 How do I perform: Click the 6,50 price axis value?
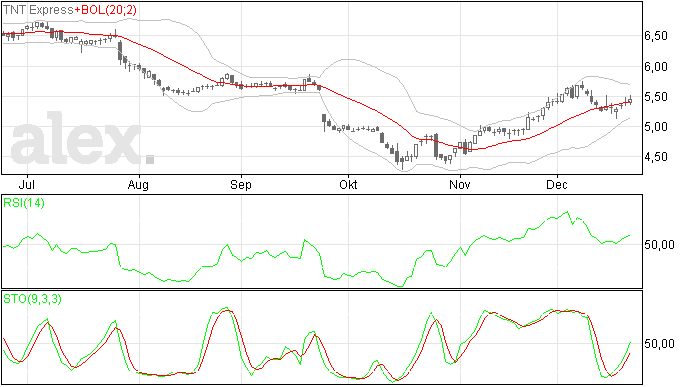(x=656, y=36)
